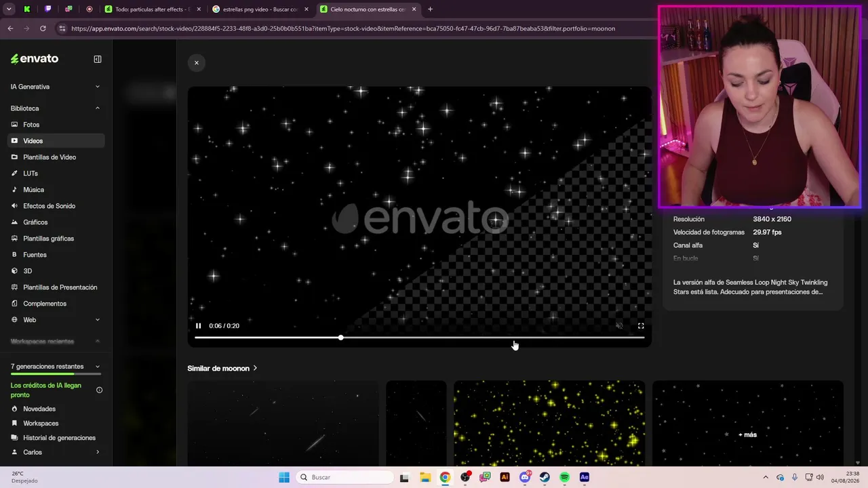
Task: Close the 'Cielo nocturno con estrellas' tab
Action: tap(414, 9)
